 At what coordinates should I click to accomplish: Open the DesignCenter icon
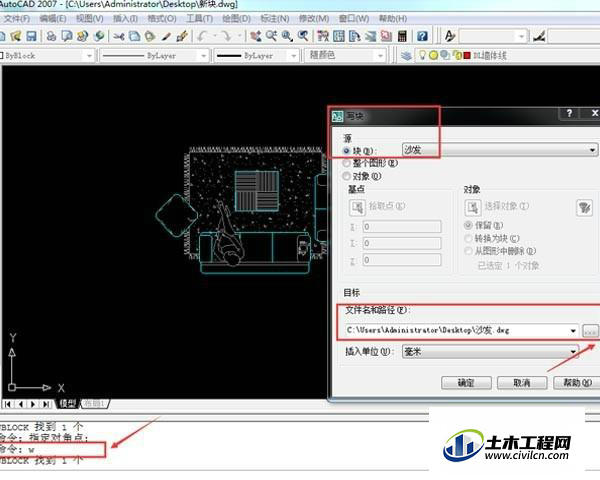[x=339, y=36]
